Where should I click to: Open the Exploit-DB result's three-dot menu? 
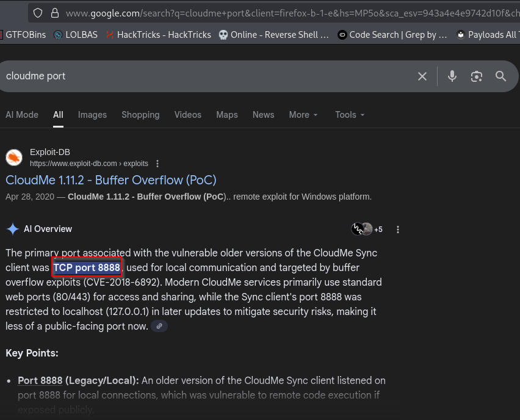157,164
